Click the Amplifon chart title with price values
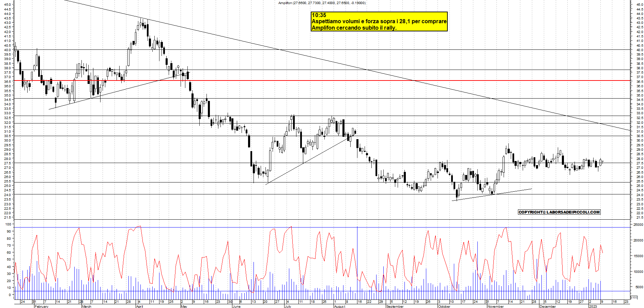Image resolution: width=644 pixels, height=308 pixels. tap(322, 3)
